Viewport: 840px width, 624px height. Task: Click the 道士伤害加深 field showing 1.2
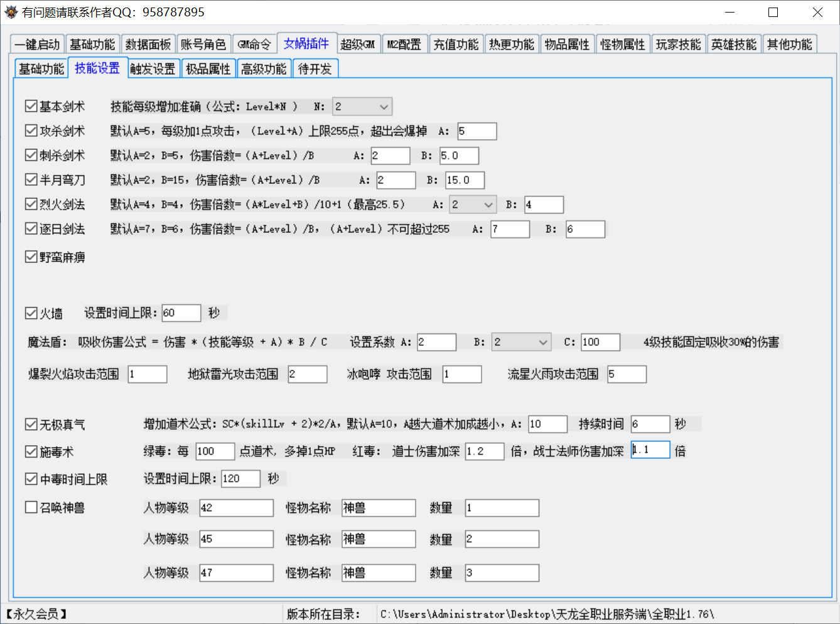click(x=485, y=451)
